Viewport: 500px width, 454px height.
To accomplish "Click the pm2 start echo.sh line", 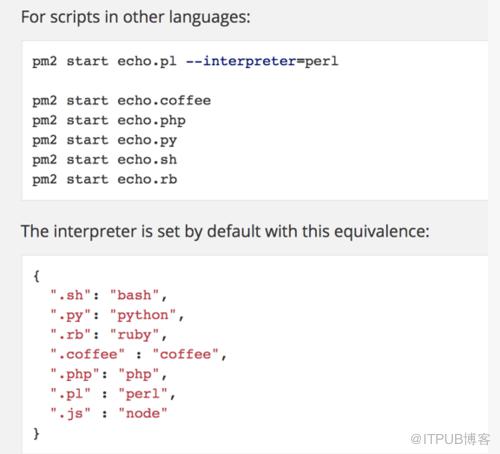I will (x=104, y=160).
